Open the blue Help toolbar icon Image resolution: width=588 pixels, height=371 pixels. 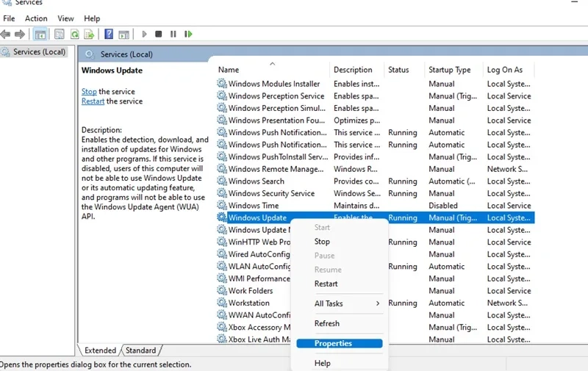(x=109, y=34)
